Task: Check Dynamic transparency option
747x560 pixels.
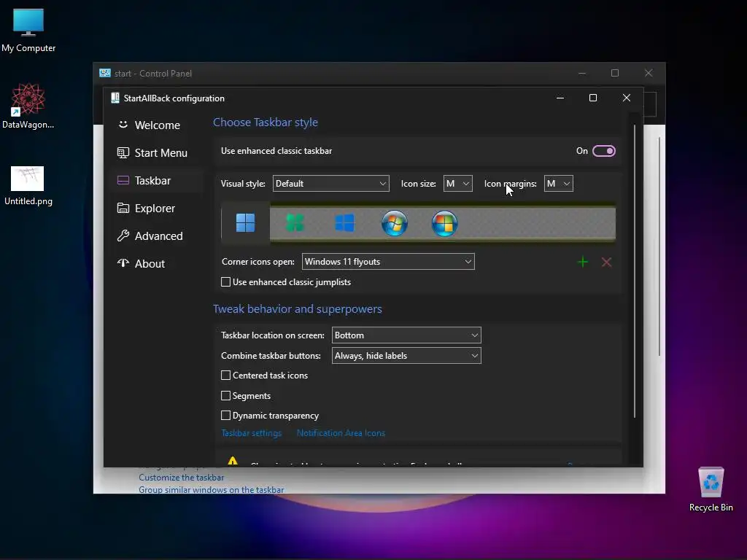Action: (226, 415)
